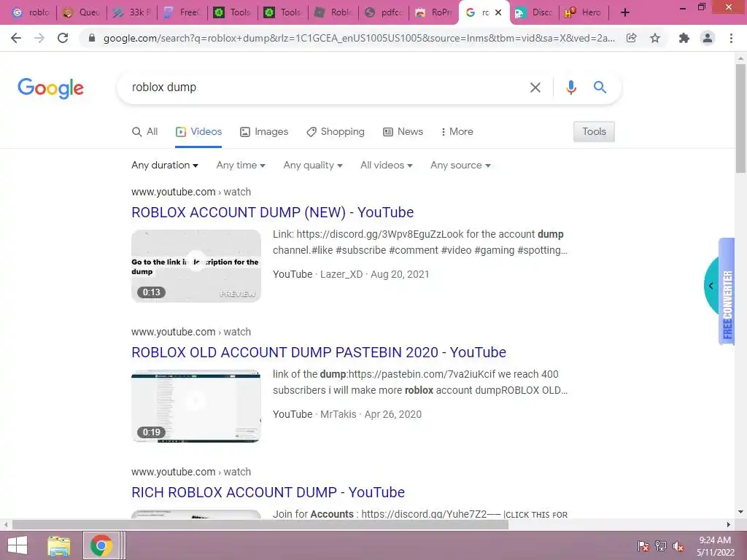Viewport: 747px width, 560px height.
Task: Switch to the first 'roblo' tab
Action: [x=31, y=12]
